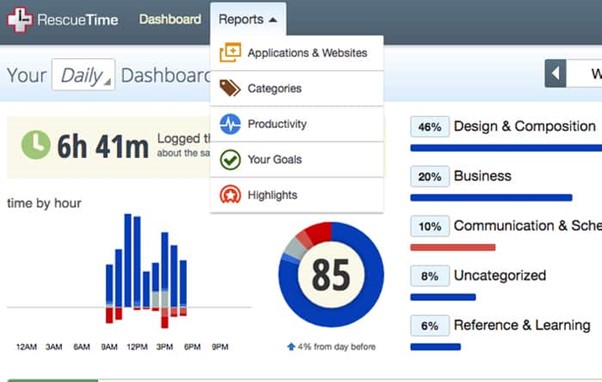This screenshot has height=382, width=602.
Task: Click the Reference & Learning progress bar
Action: [435, 347]
